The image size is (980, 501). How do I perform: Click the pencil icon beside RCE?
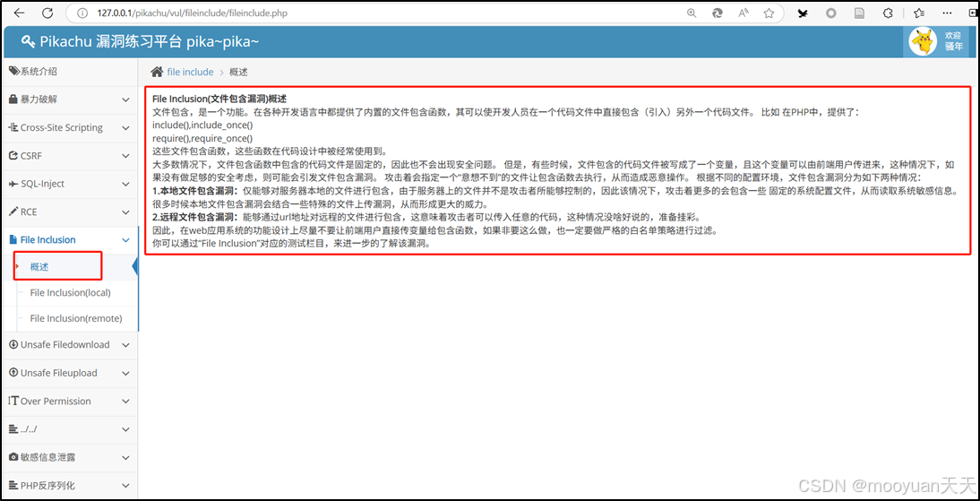13,212
